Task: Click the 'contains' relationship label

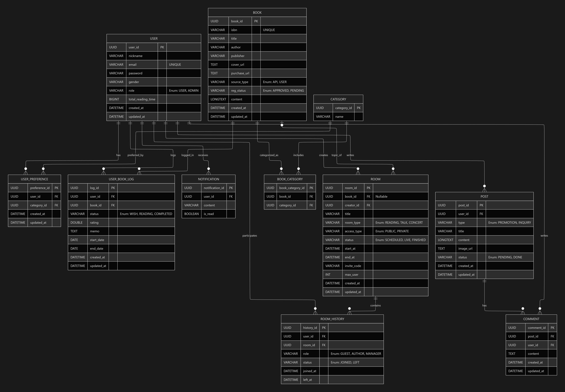Action: point(375,305)
